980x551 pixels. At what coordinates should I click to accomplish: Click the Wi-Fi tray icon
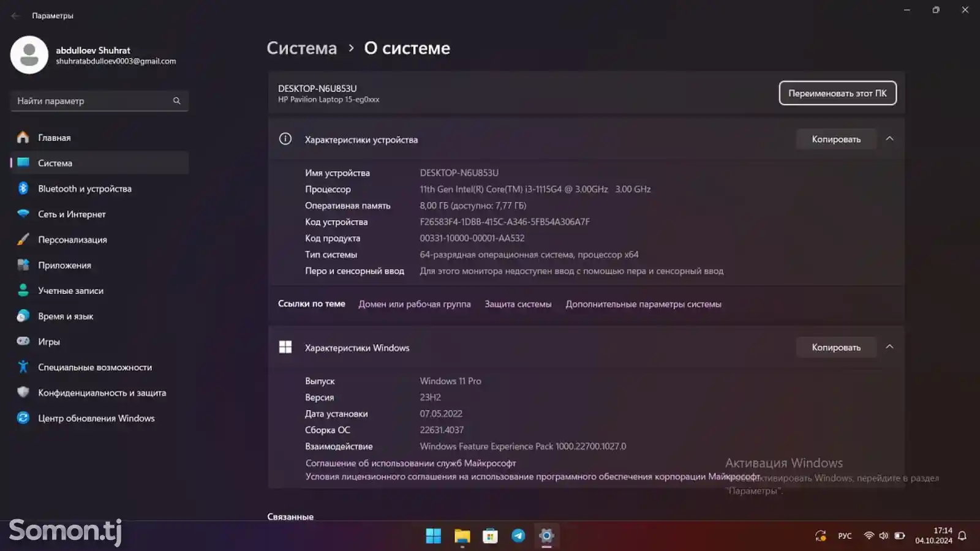[869, 536]
